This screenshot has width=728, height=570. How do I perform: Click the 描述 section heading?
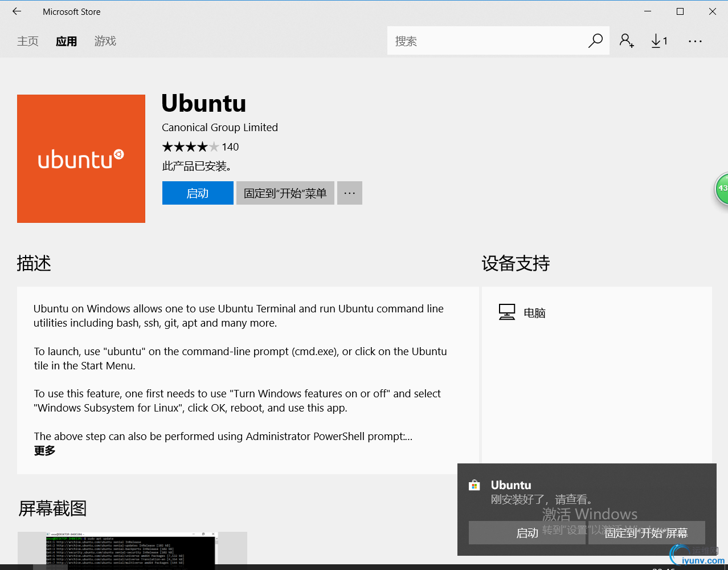34,263
